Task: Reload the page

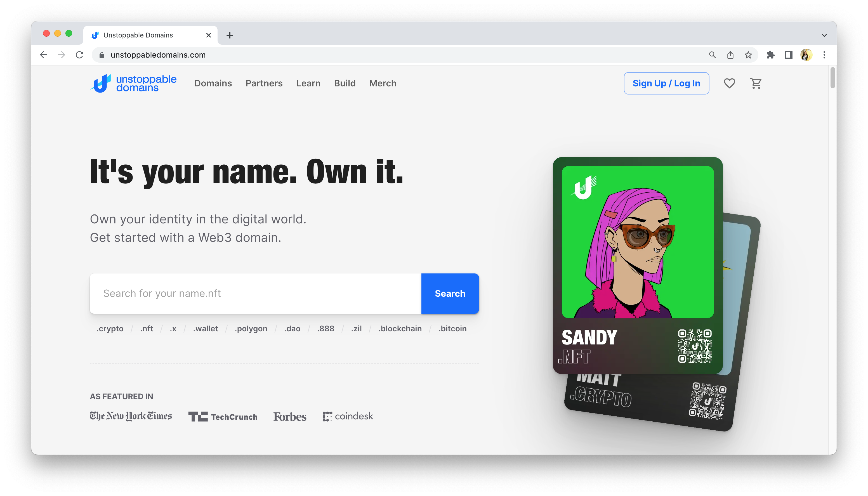Action: pyautogui.click(x=80, y=55)
